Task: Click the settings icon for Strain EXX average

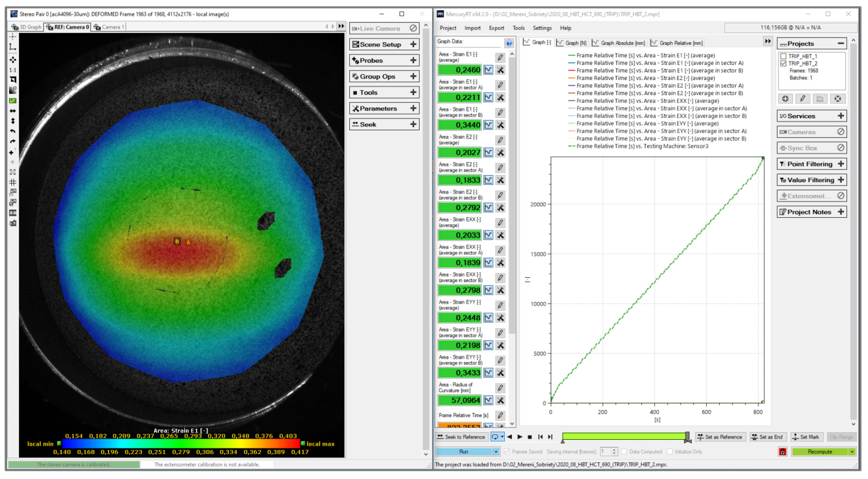Action: pyautogui.click(x=500, y=235)
